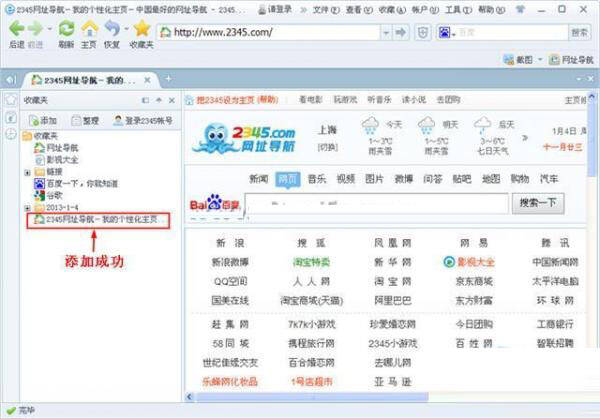Open the 查看 menu

click(x=359, y=10)
